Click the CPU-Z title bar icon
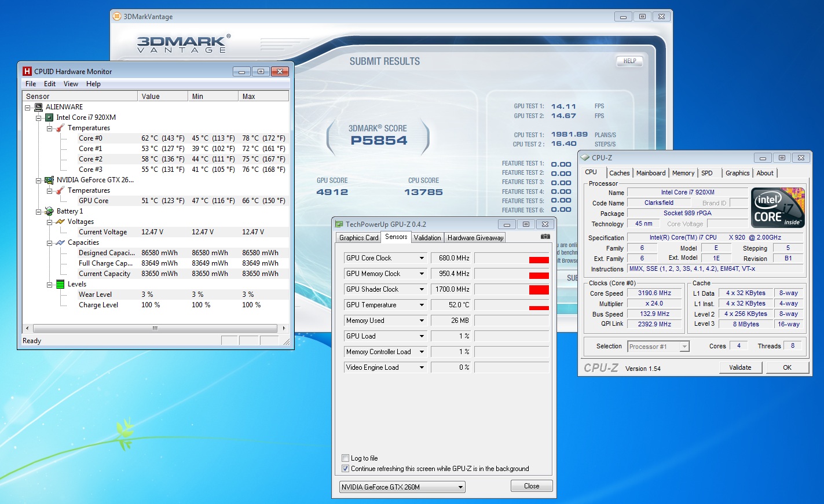 [x=585, y=157]
